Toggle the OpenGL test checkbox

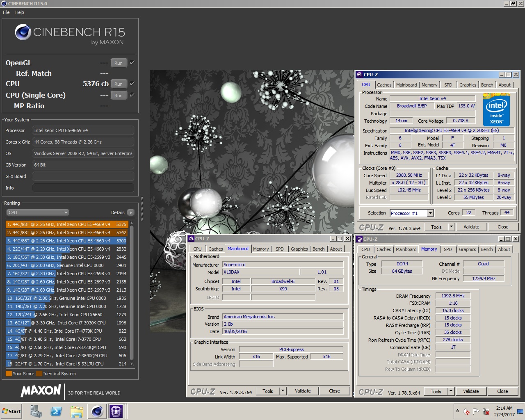(132, 63)
